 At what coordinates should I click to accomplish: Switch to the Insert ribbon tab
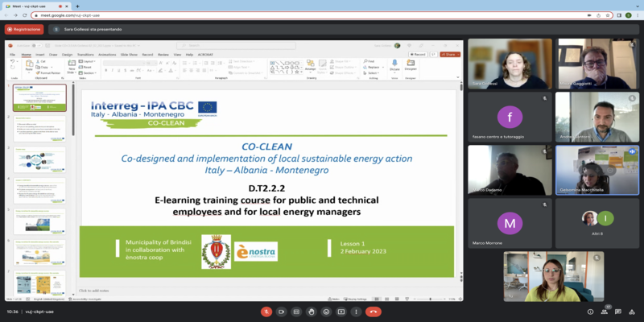39,54
